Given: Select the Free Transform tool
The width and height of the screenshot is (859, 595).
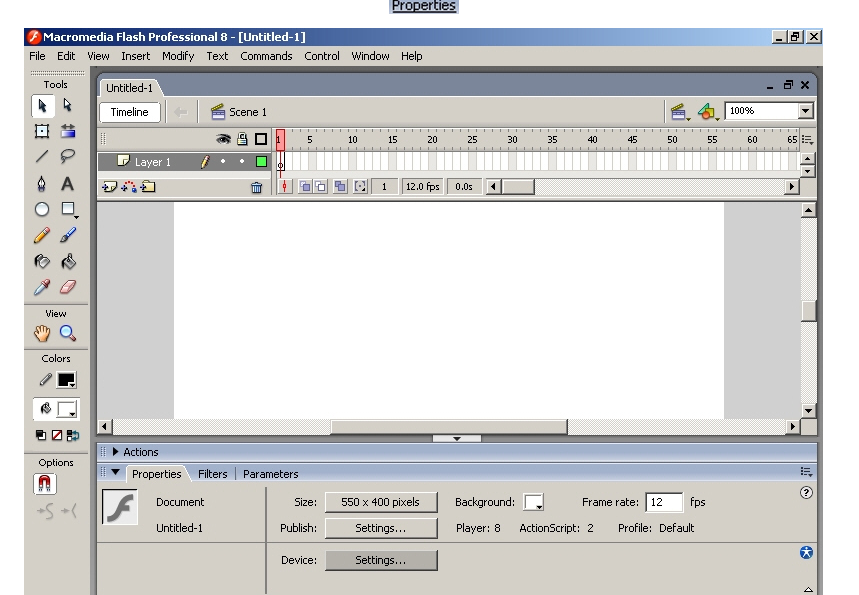Looking at the screenshot, I should tap(42, 131).
